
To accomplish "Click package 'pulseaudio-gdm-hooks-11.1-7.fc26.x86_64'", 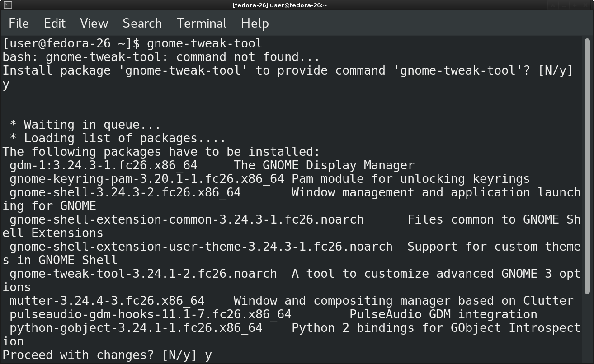I will point(151,314).
